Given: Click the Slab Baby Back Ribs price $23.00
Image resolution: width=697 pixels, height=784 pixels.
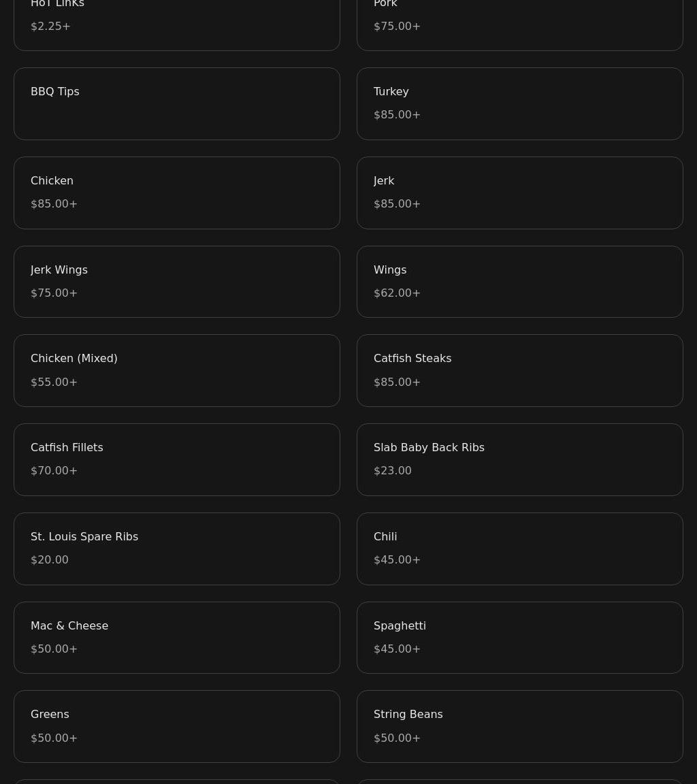Looking at the screenshot, I should (x=393, y=470).
